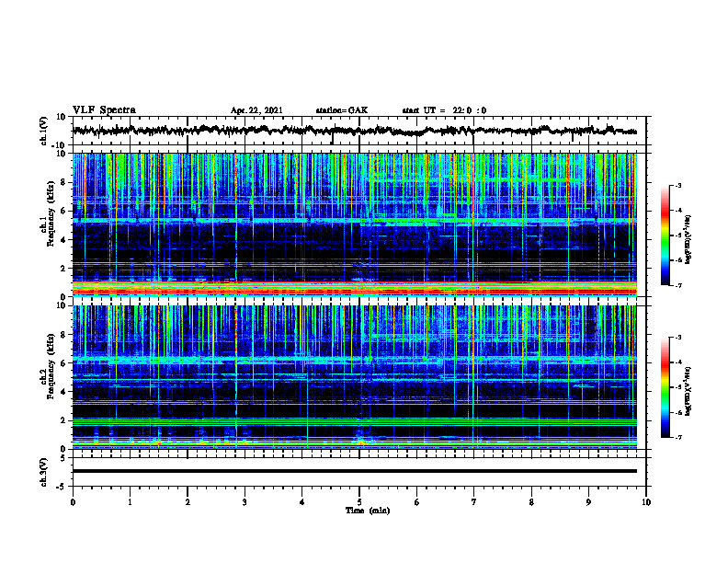Click the ch.1 voltage waveform trace
Screen dimensions: 728x563
point(355,131)
